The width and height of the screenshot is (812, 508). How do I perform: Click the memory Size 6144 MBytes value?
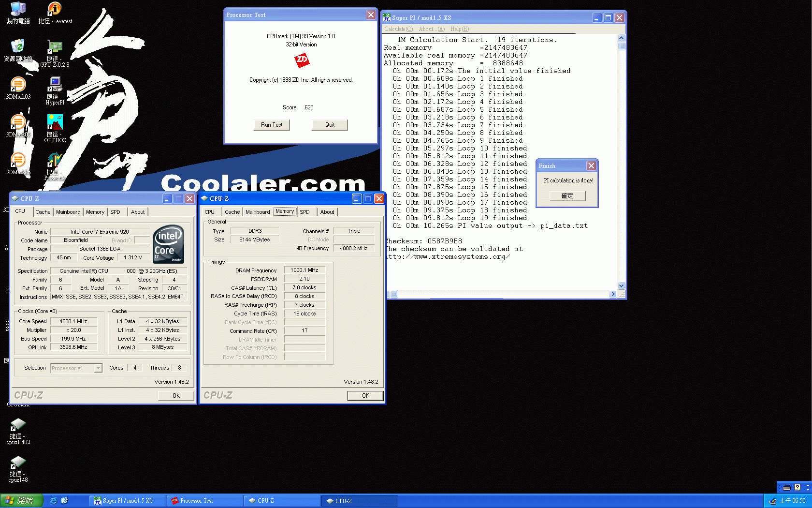pos(255,239)
